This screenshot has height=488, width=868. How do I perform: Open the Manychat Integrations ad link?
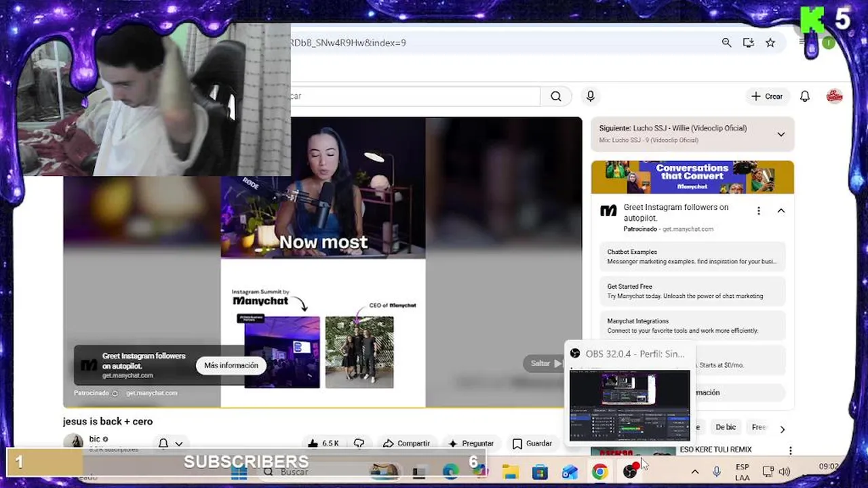[692, 326]
